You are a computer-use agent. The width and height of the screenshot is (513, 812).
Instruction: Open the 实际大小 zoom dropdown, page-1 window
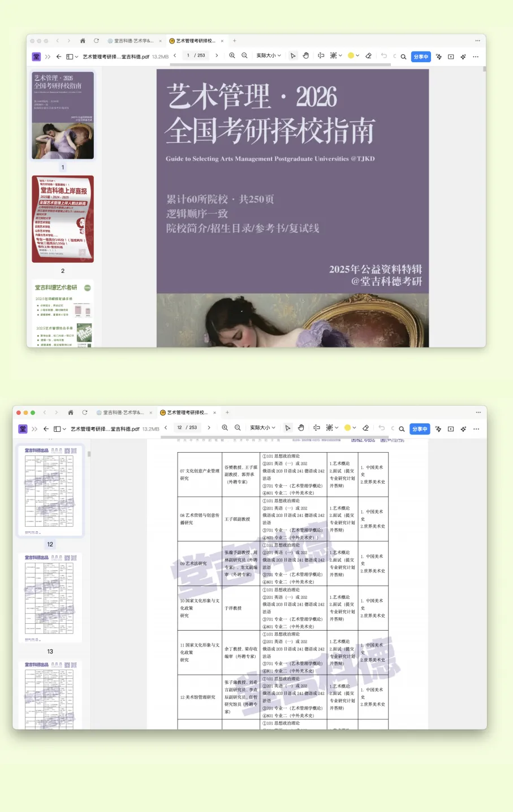pyautogui.click(x=269, y=55)
